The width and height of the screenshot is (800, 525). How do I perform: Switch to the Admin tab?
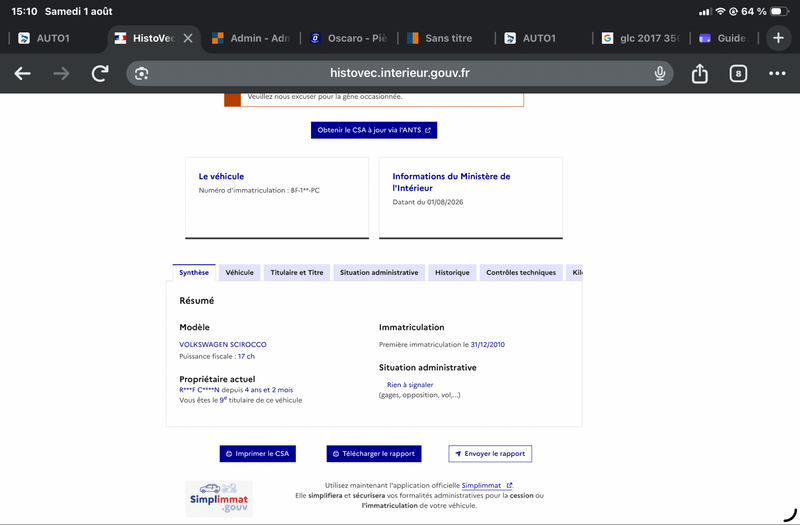pyautogui.click(x=251, y=38)
